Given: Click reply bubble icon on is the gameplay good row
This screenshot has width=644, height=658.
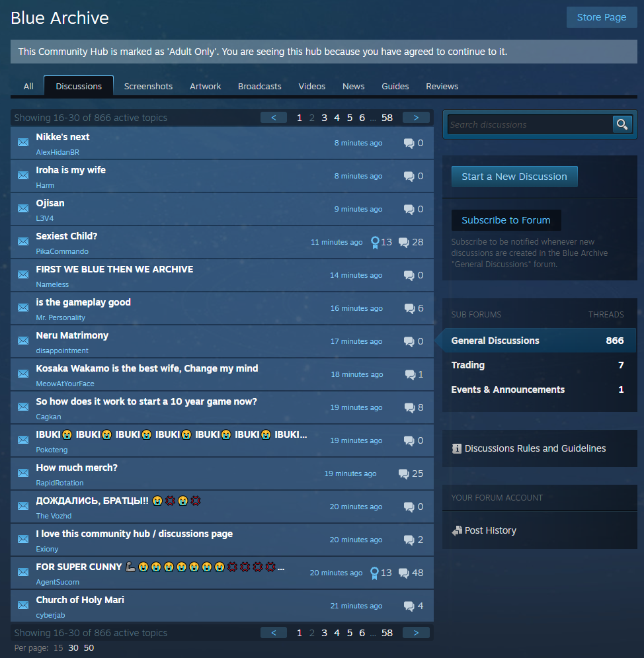Looking at the screenshot, I should [x=409, y=308].
